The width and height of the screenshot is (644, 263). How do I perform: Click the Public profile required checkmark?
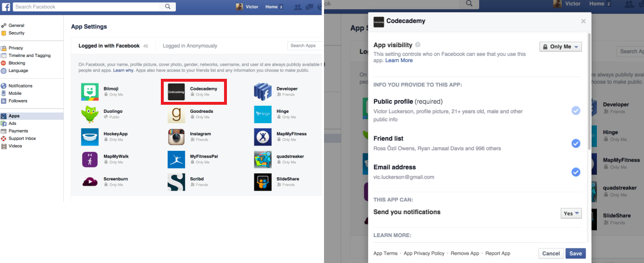pos(576,110)
